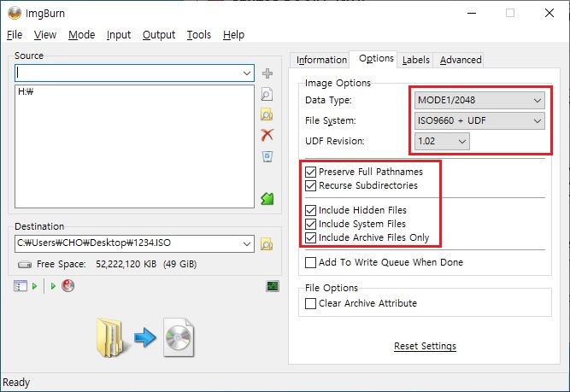
Task: Open the Tools menu
Action: (x=199, y=35)
